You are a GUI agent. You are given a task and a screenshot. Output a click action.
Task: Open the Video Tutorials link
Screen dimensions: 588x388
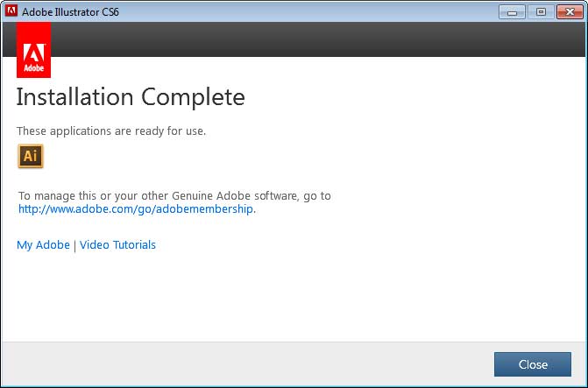tap(117, 244)
